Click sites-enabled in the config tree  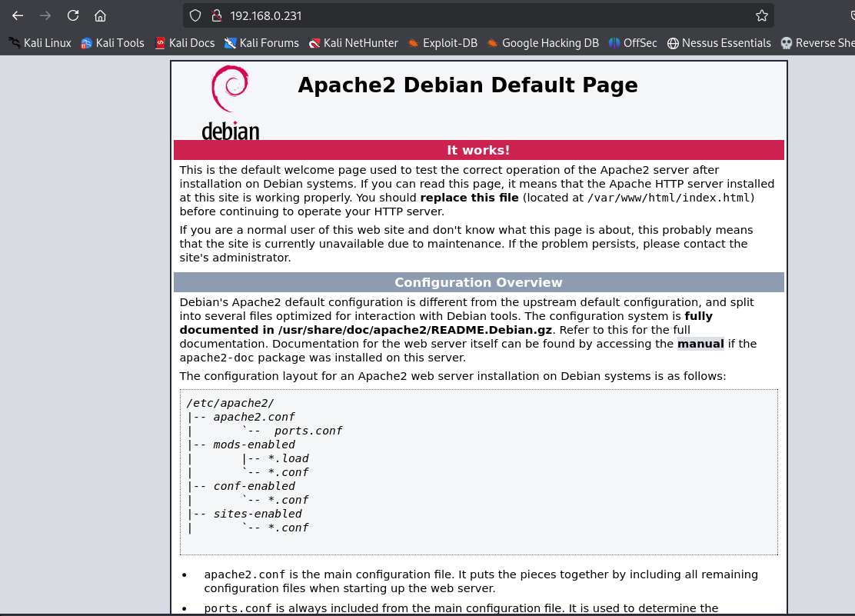click(x=258, y=514)
